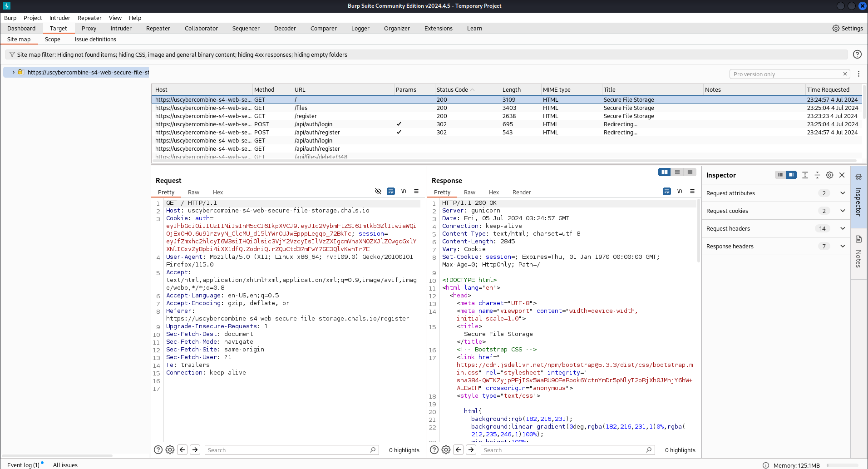The image size is (868, 469).
Task: Switch to the Proxy tab
Action: click(89, 28)
